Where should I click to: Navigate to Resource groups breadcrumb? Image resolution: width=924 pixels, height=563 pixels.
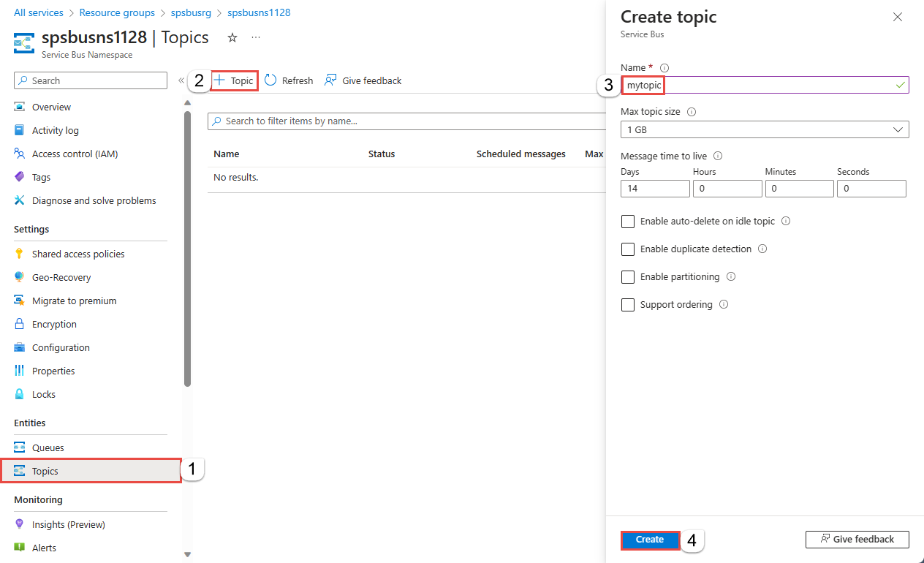117,12
